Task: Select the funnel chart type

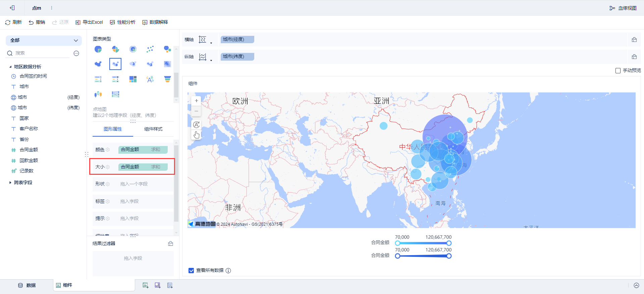Action: pos(167,79)
